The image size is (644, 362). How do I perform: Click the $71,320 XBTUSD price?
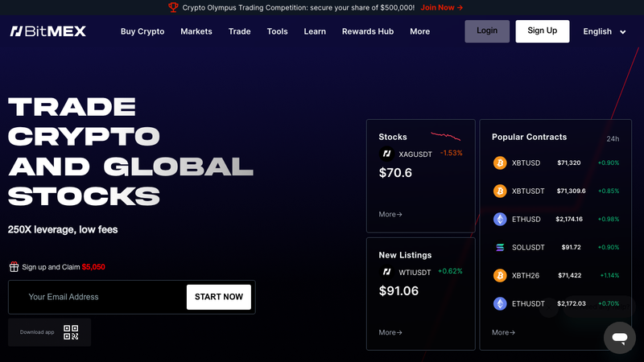(x=569, y=163)
